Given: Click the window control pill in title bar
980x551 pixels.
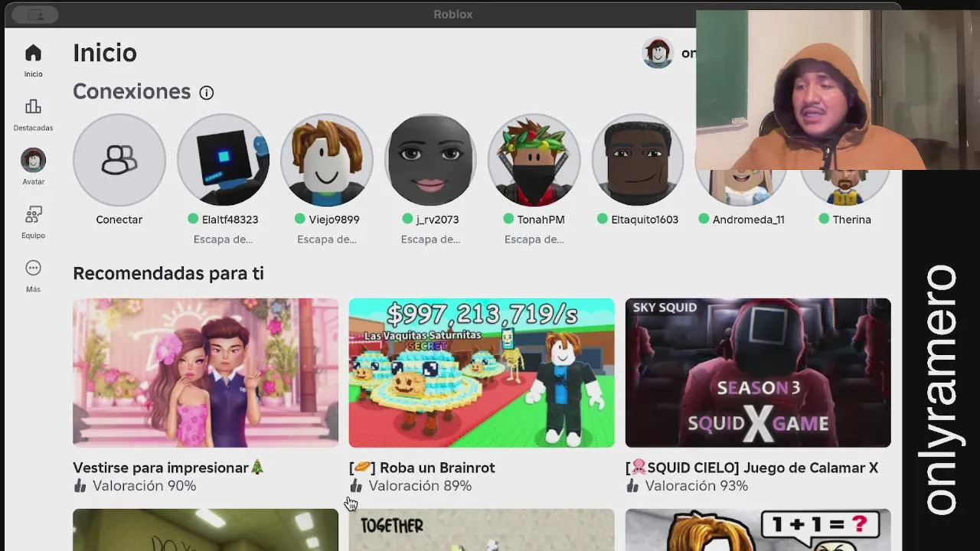Looking at the screenshot, I should (x=35, y=15).
